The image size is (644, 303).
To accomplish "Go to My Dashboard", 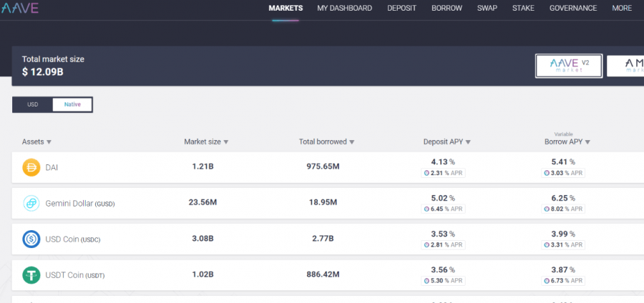I will [345, 8].
